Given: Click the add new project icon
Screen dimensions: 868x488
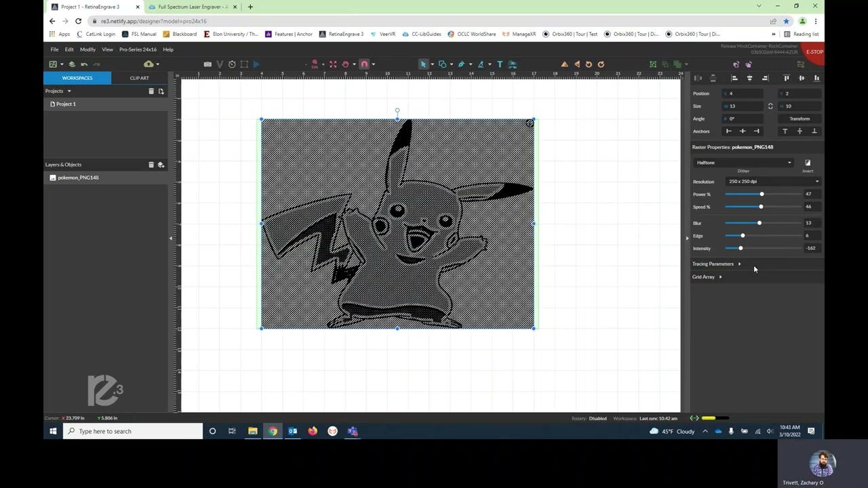Looking at the screenshot, I should click(161, 91).
